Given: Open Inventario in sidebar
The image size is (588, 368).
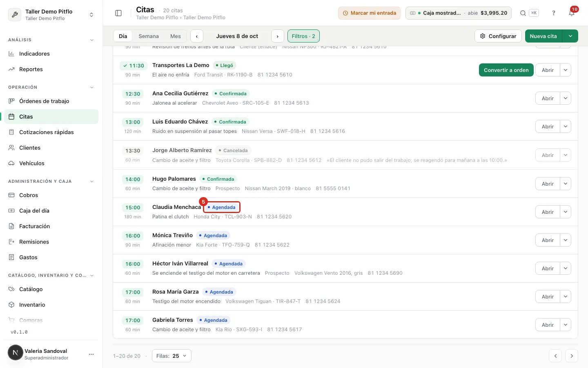Looking at the screenshot, I should (51, 305).
